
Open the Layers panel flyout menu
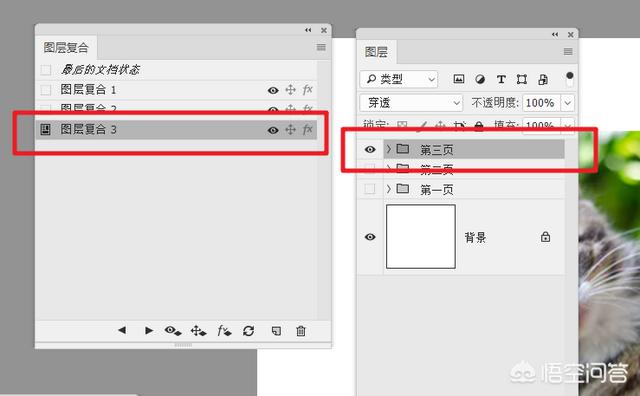[x=568, y=51]
